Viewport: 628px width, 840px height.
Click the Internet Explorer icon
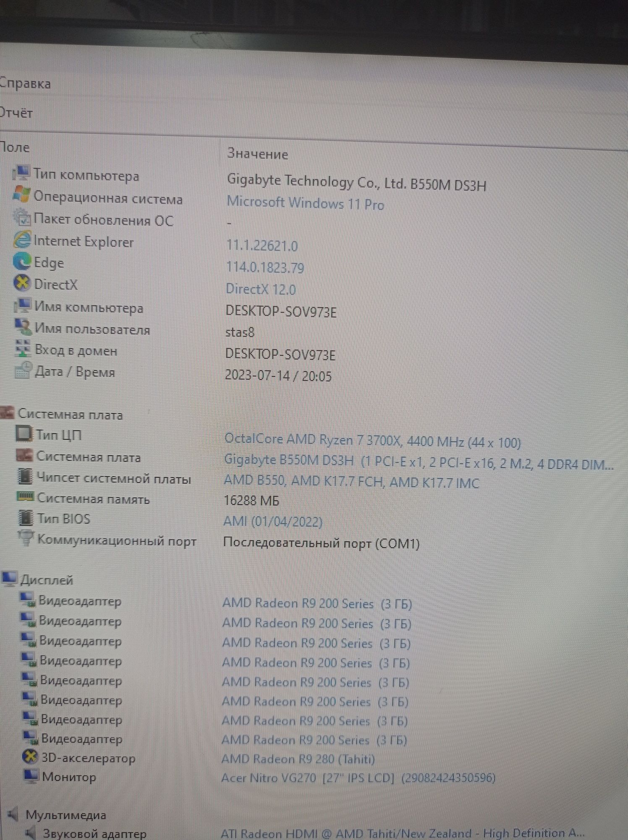(22, 240)
